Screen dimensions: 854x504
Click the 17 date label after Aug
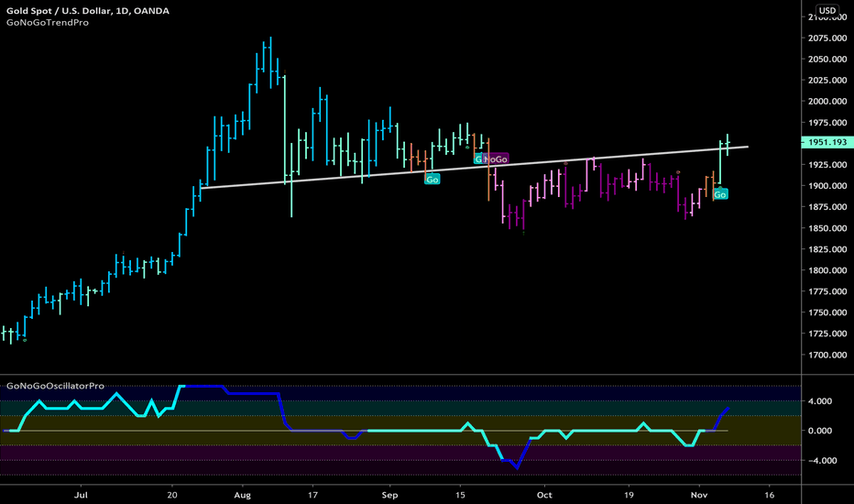312,495
